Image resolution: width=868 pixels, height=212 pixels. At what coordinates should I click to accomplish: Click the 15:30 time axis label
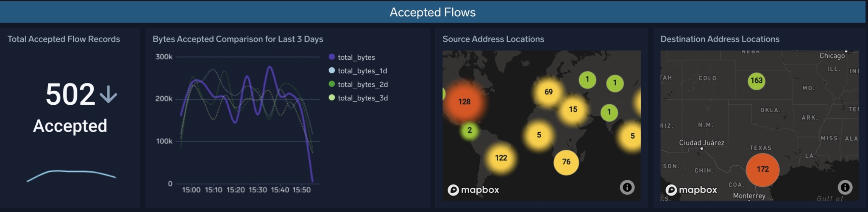tap(258, 190)
